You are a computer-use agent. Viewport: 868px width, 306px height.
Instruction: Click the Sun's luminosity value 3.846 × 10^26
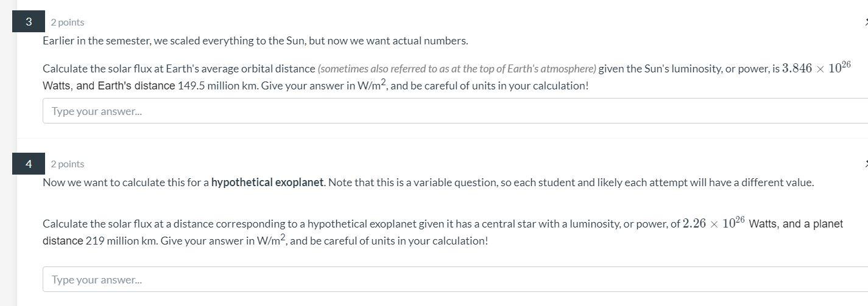point(816,68)
